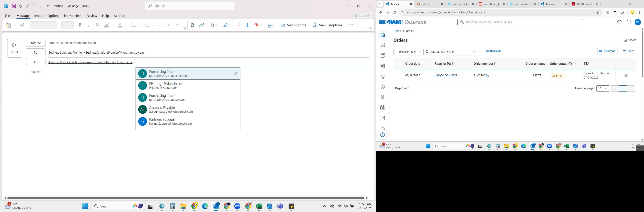
Task: Switch to the Format Text tab
Action: (73, 16)
